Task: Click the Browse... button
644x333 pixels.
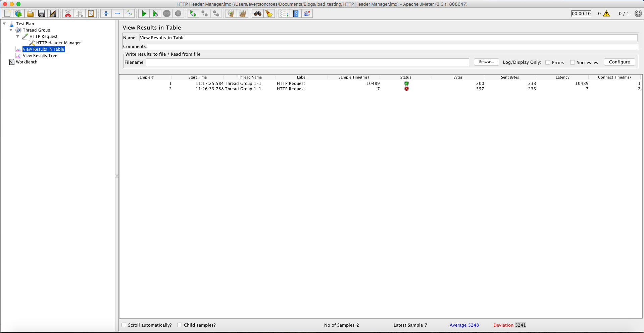Action: (x=486, y=62)
